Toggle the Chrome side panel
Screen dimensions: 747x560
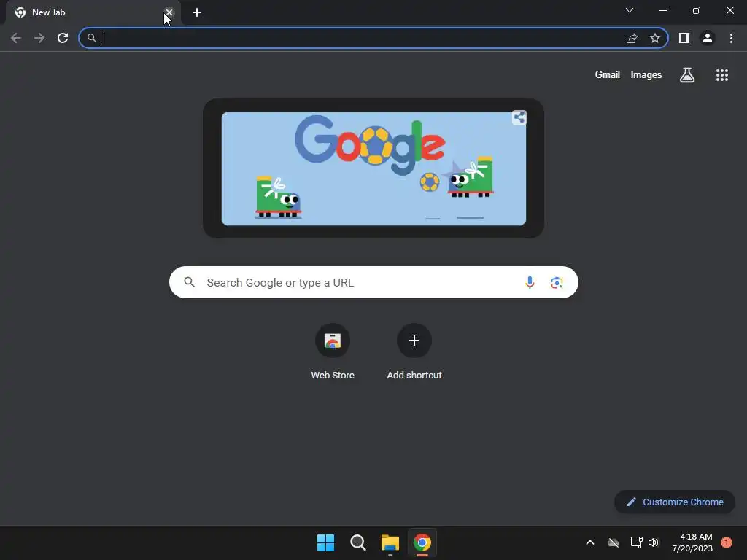[x=684, y=38]
